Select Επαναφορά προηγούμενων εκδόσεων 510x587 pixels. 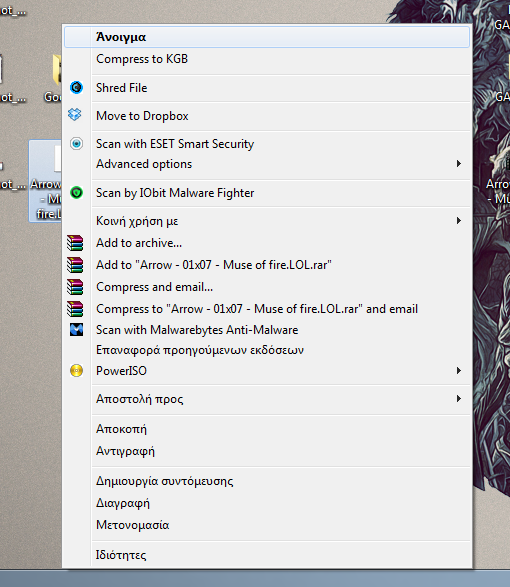267,350
